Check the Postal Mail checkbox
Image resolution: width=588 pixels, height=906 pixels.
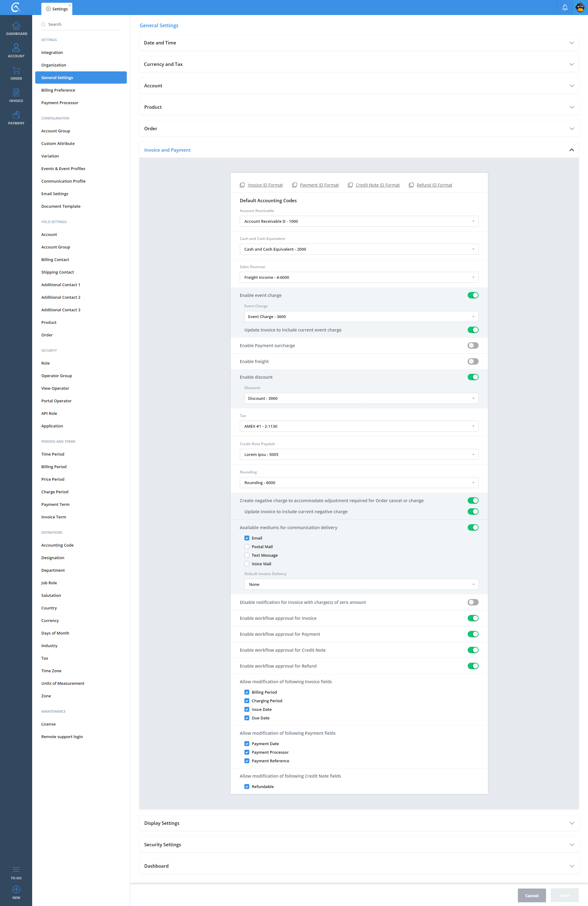[247, 547]
